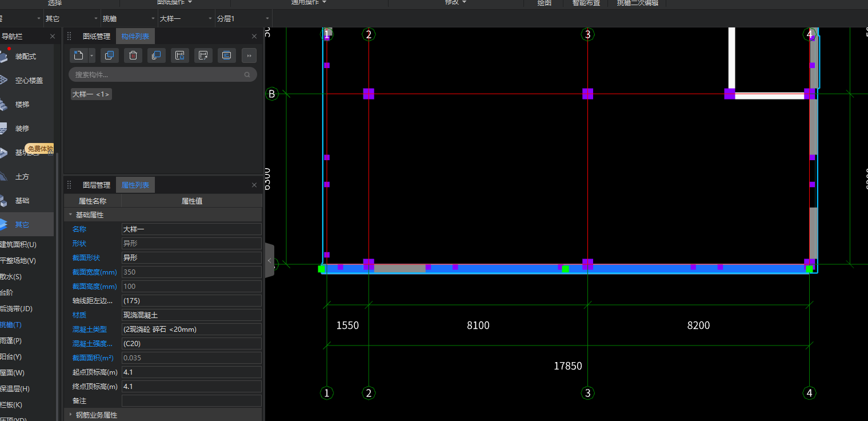Select 栏板(K) in navigation list
The image size is (868, 421).
[x=11, y=405]
